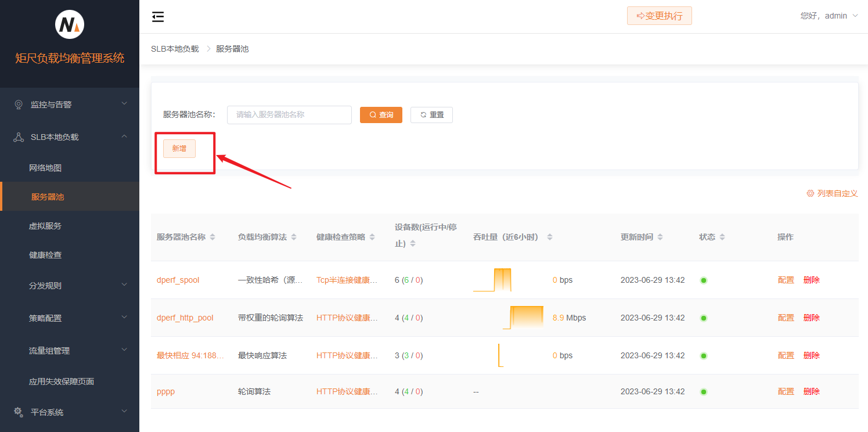
Task: Click the 查询 search button
Action: [x=381, y=115]
